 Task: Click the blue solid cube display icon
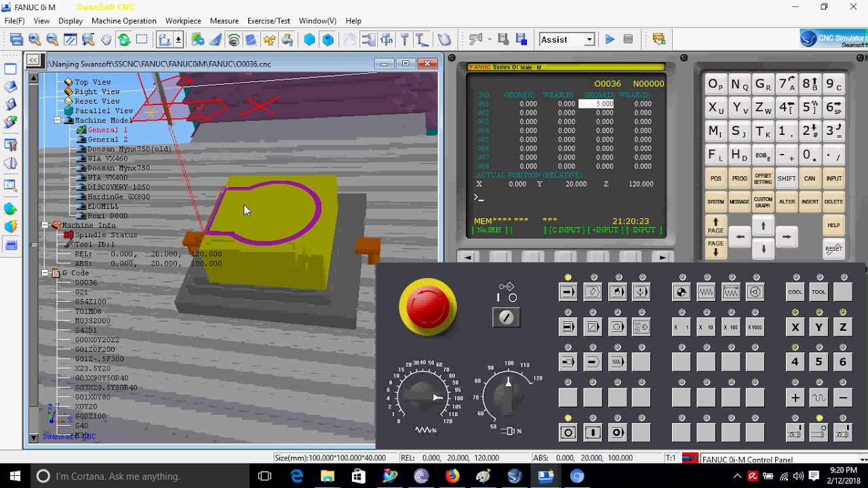(309, 40)
